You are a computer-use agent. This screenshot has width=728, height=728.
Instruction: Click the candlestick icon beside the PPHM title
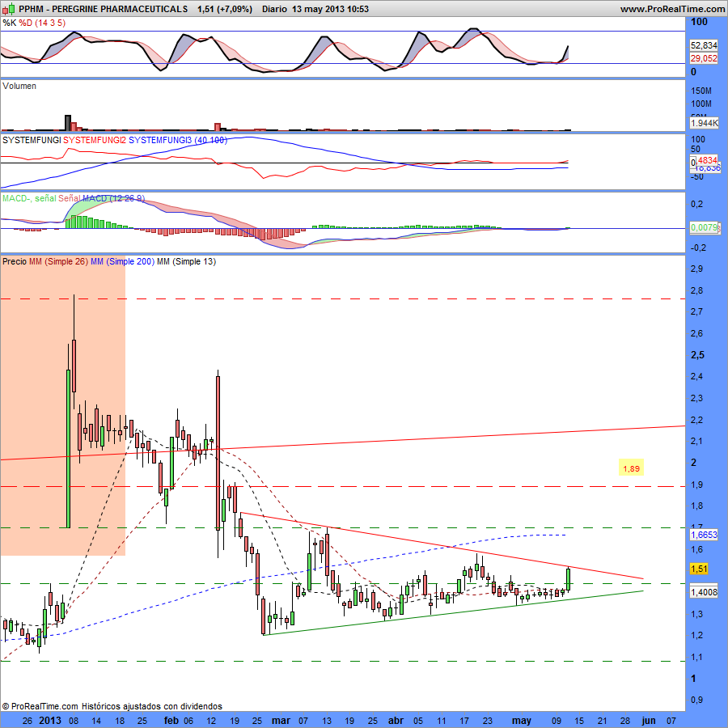point(8,8)
